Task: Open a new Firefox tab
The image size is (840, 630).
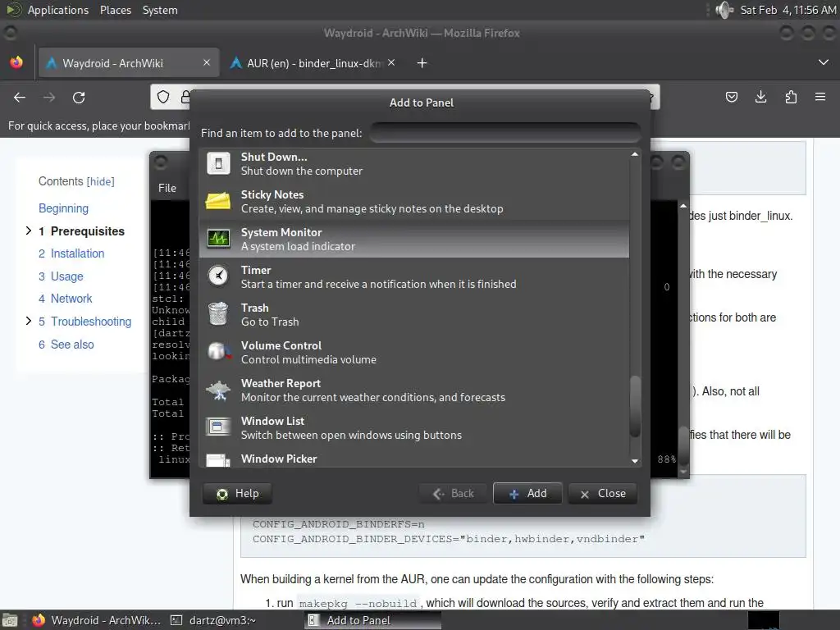Action: (422, 63)
